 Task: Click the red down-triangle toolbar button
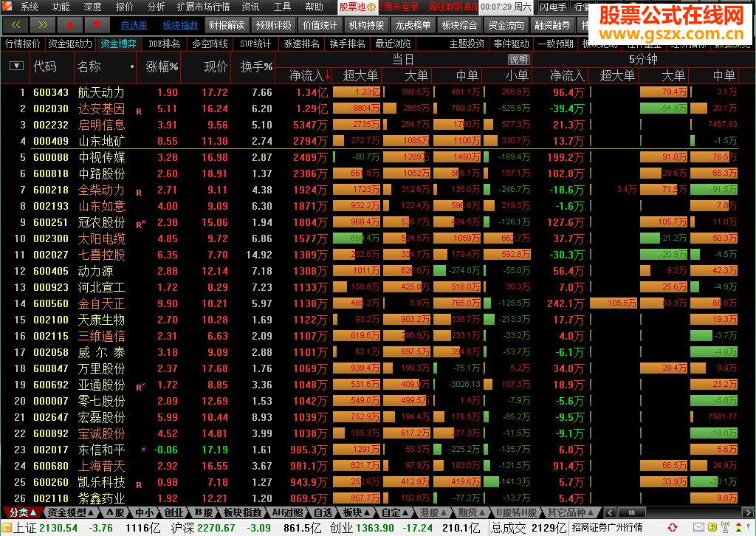coord(97,25)
